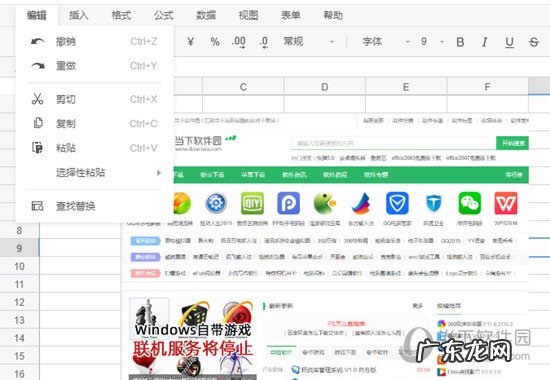Open the 字体 font dropdown

(386, 42)
